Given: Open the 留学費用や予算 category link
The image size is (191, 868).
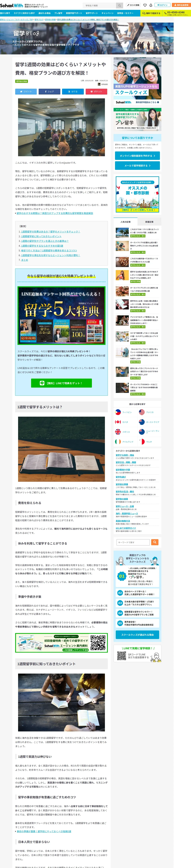Looking at the screenshot, I should pos(123,470).
